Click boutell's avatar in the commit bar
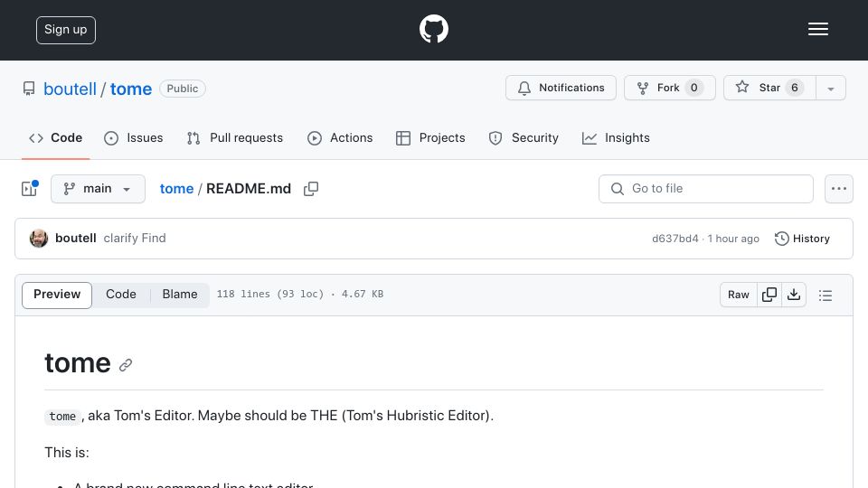 click(39, 238)
